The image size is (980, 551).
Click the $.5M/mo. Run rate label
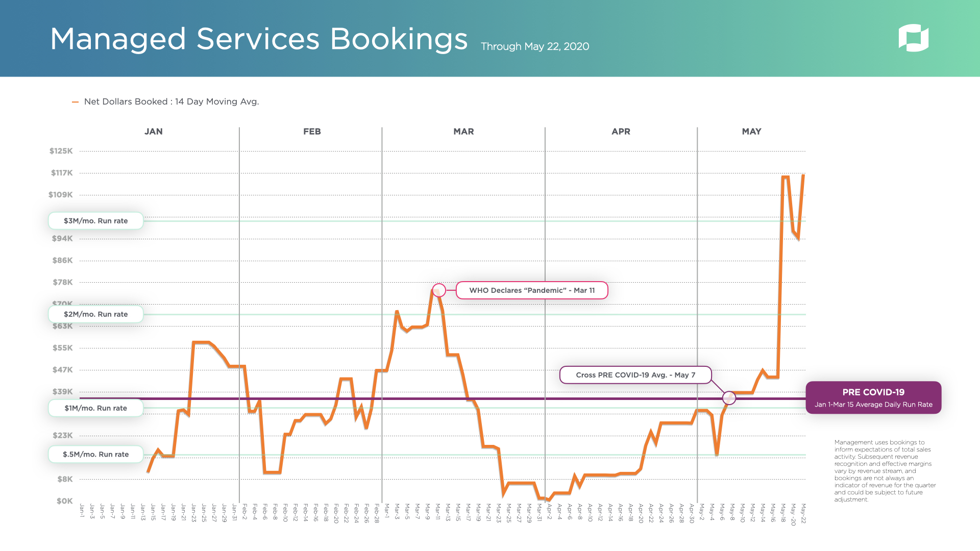95,454
